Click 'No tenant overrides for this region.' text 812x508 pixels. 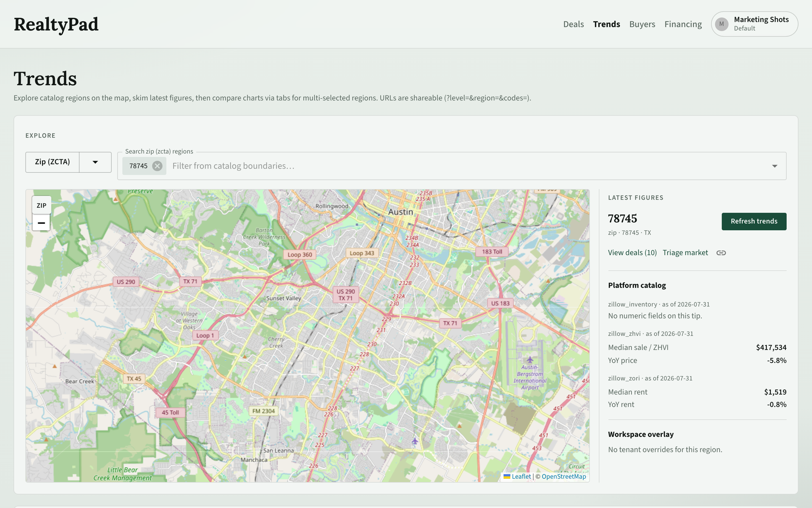pos(665,450)
